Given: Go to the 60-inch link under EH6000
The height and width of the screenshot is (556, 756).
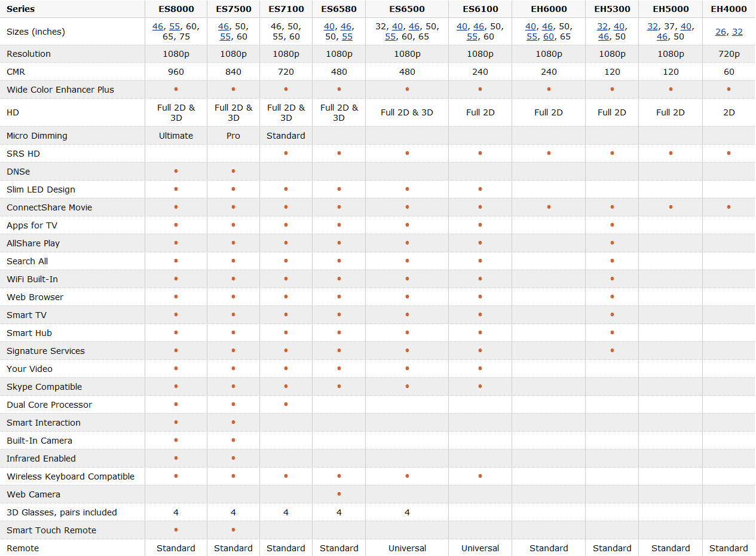Looking at the screenshot, I should pos(549,36).
